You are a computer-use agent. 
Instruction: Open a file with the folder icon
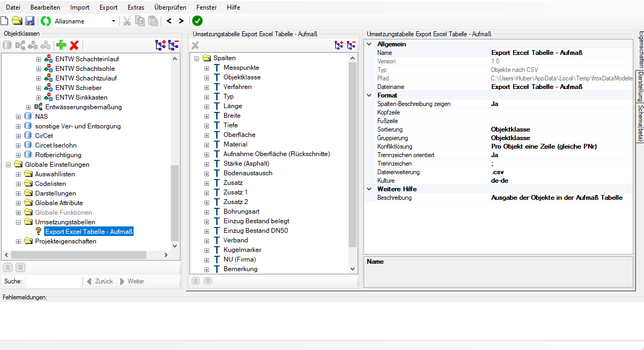[x=17, y=21]
